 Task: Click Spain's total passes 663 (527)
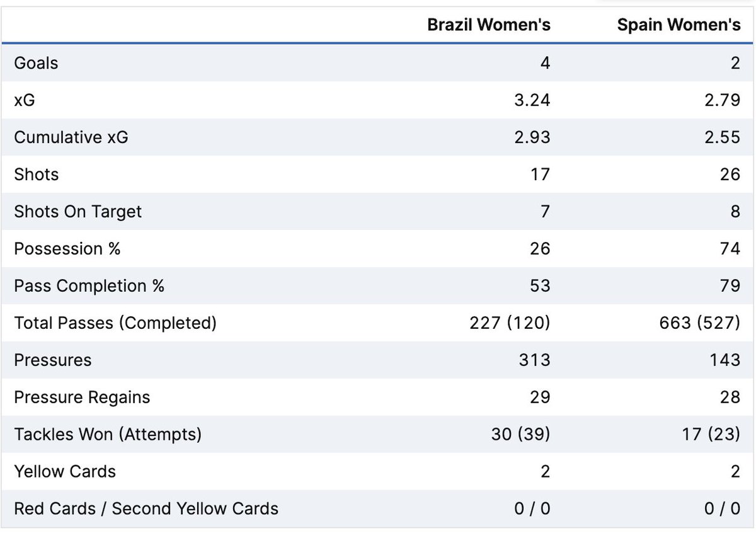coord(699,323)
